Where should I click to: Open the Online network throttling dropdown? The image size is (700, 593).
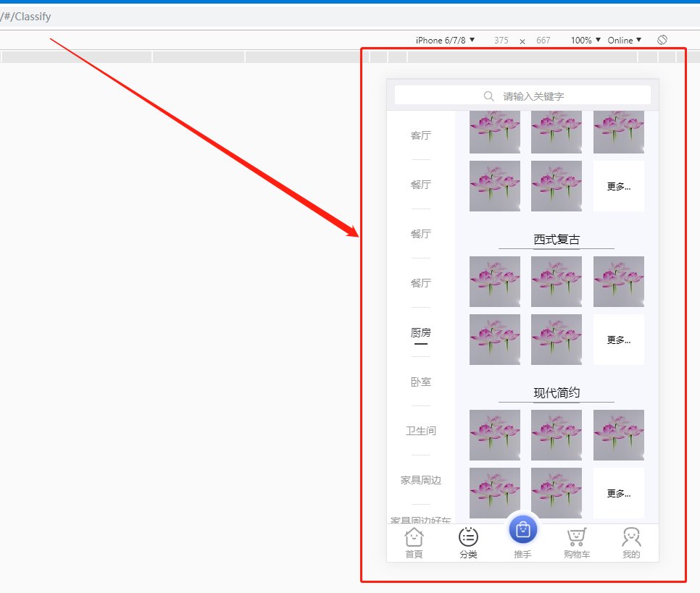(x=625, y=40)
